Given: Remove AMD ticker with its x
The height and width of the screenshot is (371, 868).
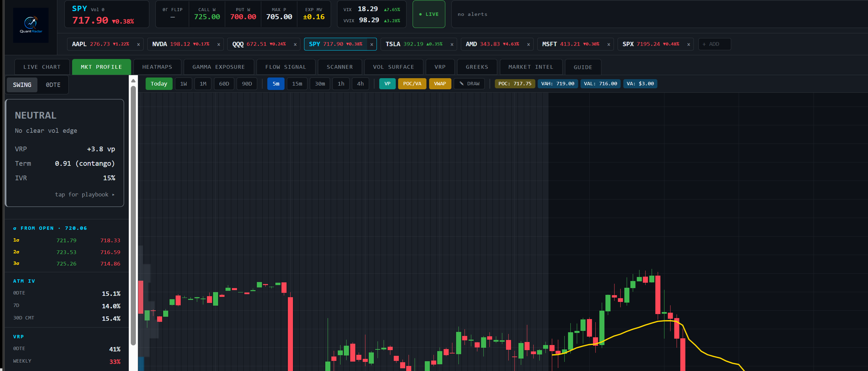Looking at the screenshot, I should tap(528, 44).
